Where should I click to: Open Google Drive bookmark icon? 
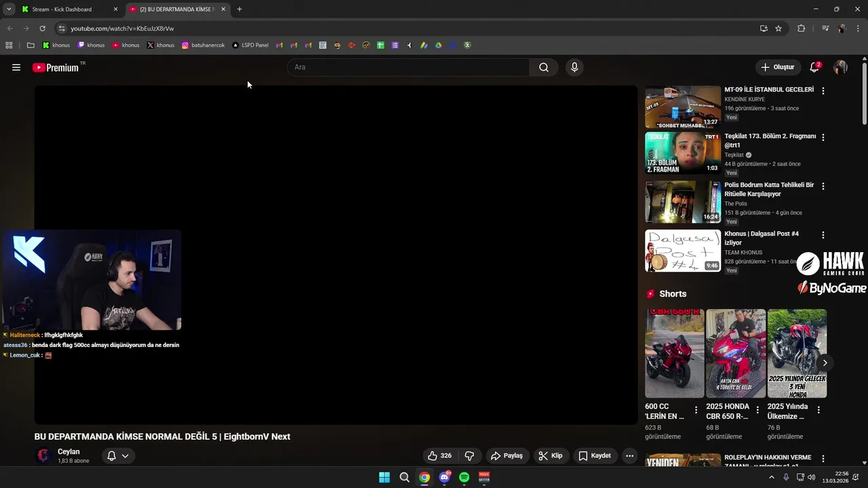[439, 45]
